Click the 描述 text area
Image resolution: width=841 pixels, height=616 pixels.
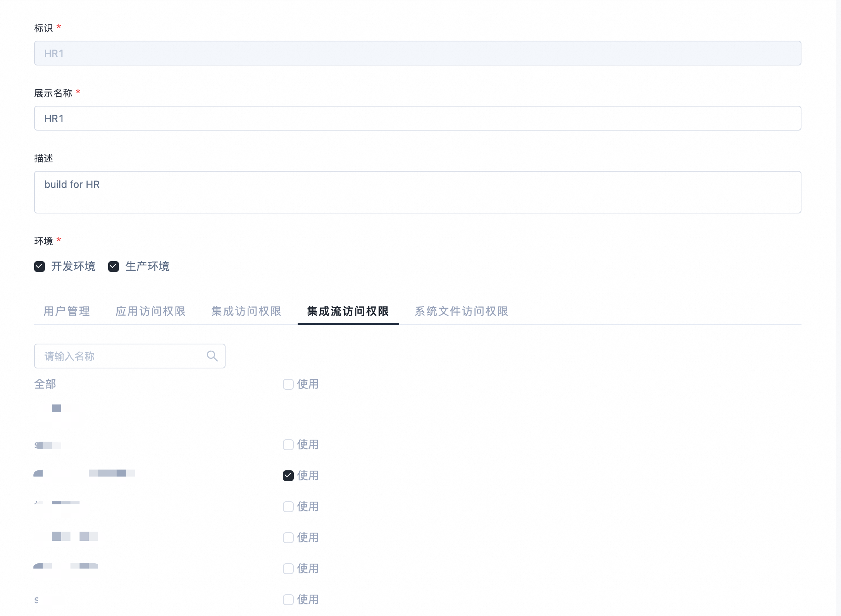tap(417, 192)
